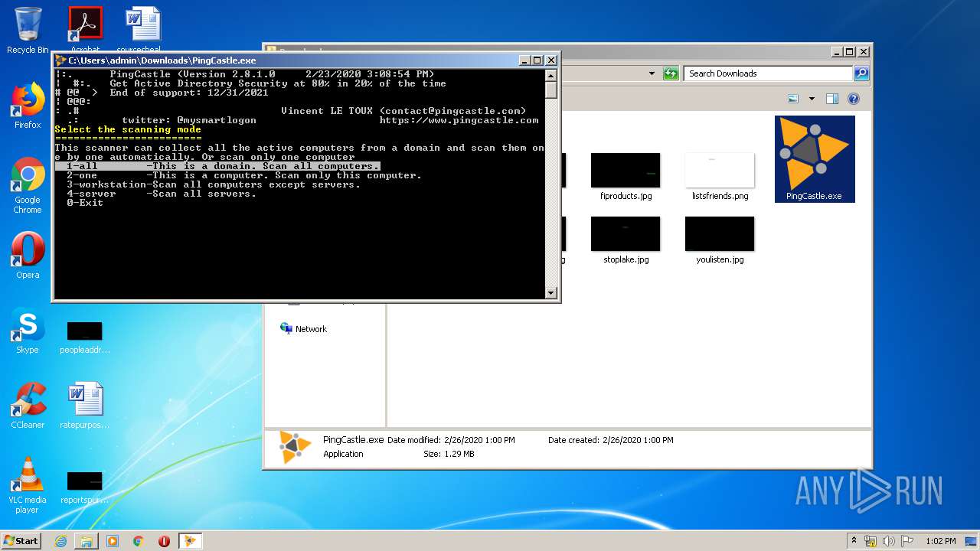
Task: Change the view using the Explorer view icon
Action: point(793,99)
